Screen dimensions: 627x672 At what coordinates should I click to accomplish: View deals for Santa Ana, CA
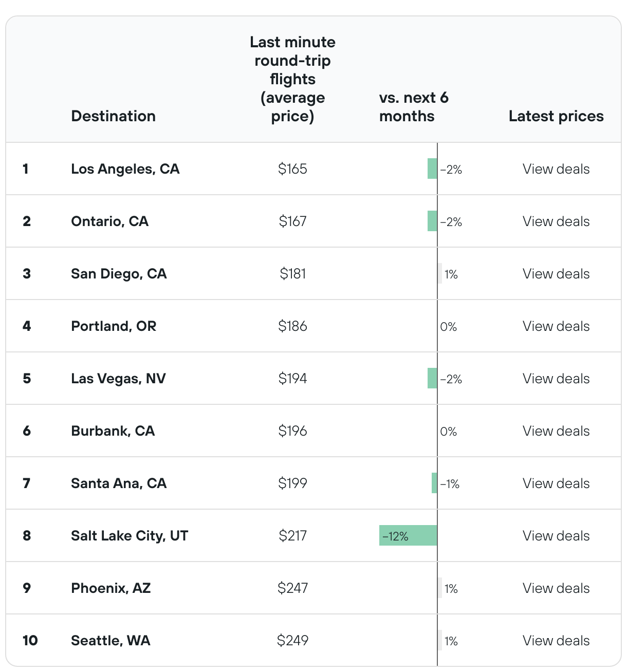click(556, 483)
